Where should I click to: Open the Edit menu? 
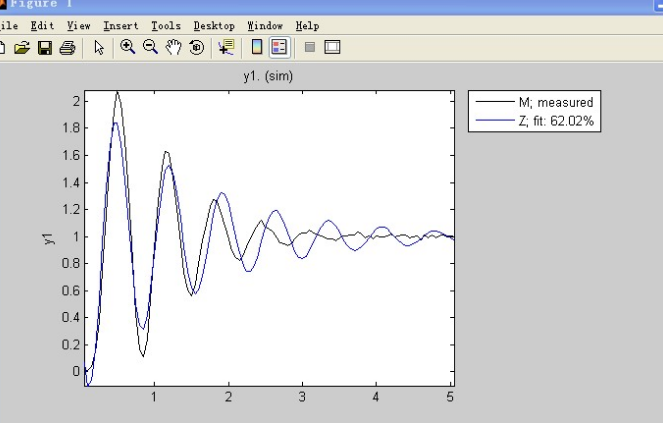pos(42,26)
